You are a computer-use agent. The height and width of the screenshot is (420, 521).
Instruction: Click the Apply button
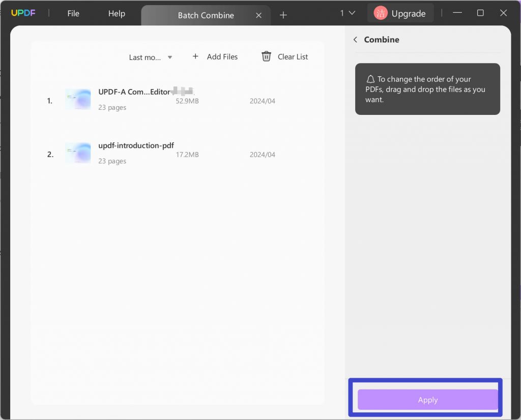[427, 400]
